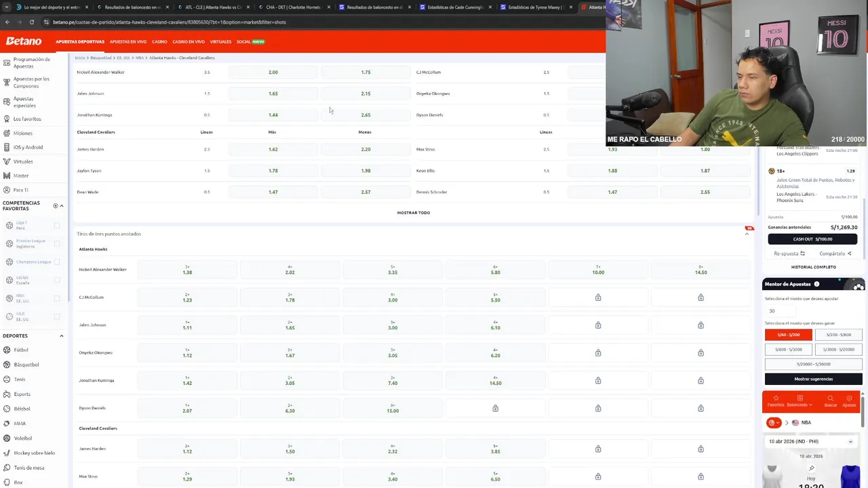This screenshot has height=488, width=868.
Task: Click Cash Out S/100.00 button
Action: click(812, 239)
